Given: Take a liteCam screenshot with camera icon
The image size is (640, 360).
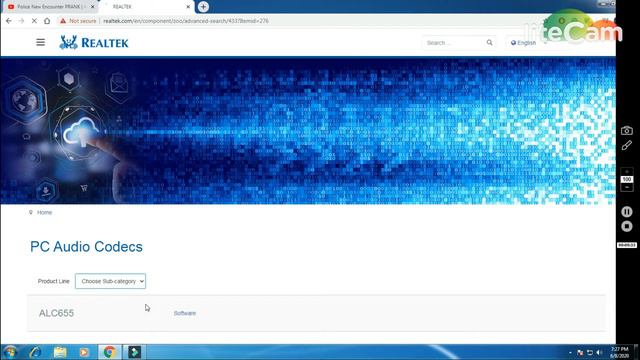Looking at the screenshot, I should click(x=627, y=131).
